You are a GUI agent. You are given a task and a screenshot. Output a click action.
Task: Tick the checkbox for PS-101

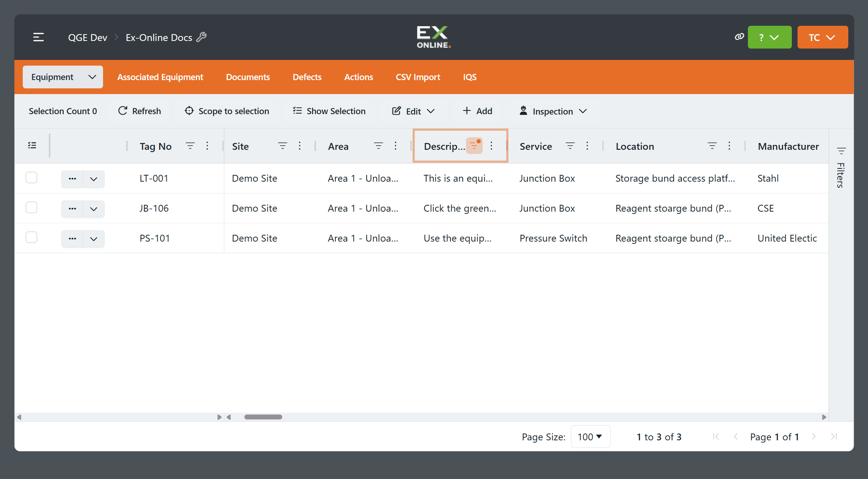click(31, 237)
